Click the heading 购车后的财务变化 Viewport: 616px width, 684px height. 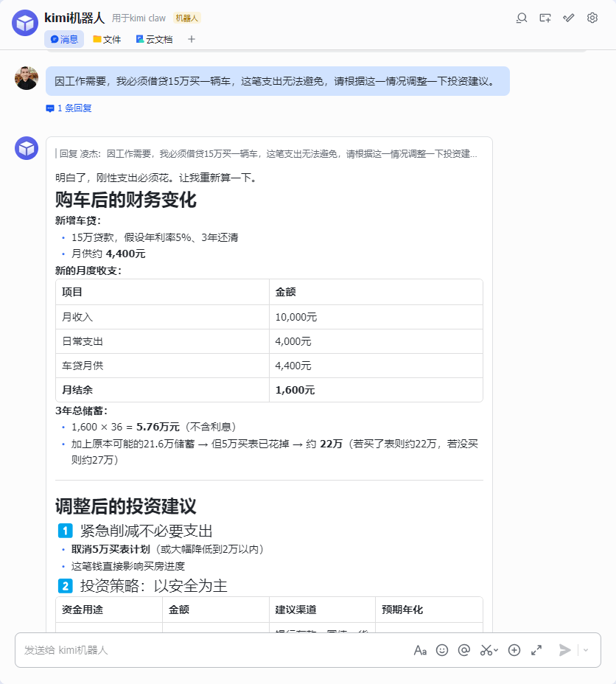point(125,200)
